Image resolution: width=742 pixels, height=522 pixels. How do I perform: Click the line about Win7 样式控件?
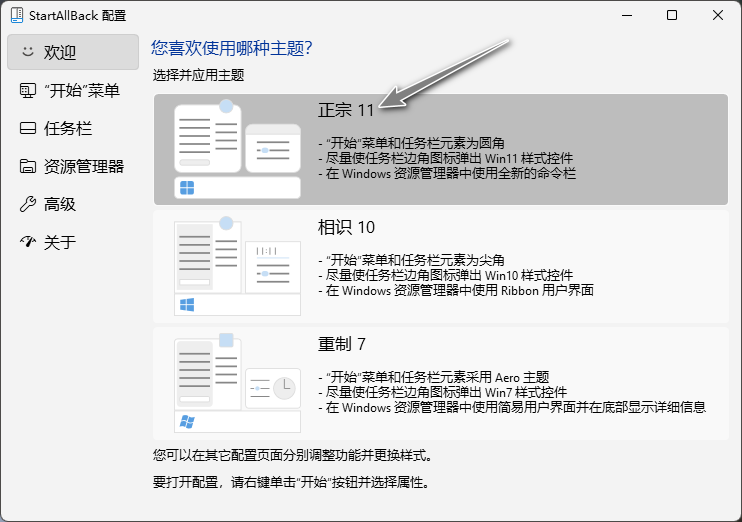click(x=442, y=392)
